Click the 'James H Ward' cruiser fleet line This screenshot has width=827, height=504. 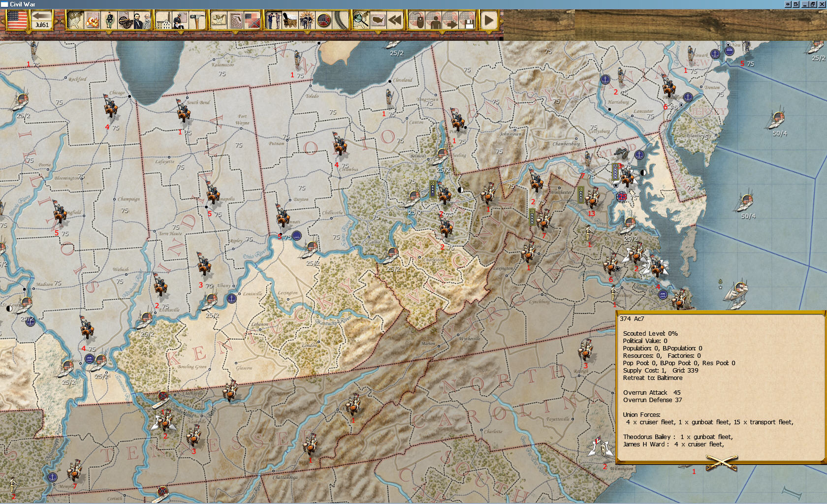point(673,444)
